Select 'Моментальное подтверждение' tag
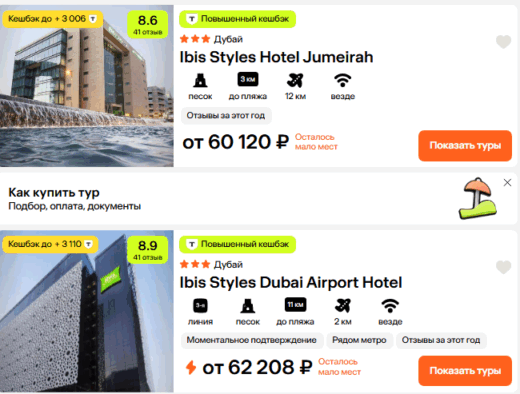This screenshot has width=520, height=394. tap(252, 340)
